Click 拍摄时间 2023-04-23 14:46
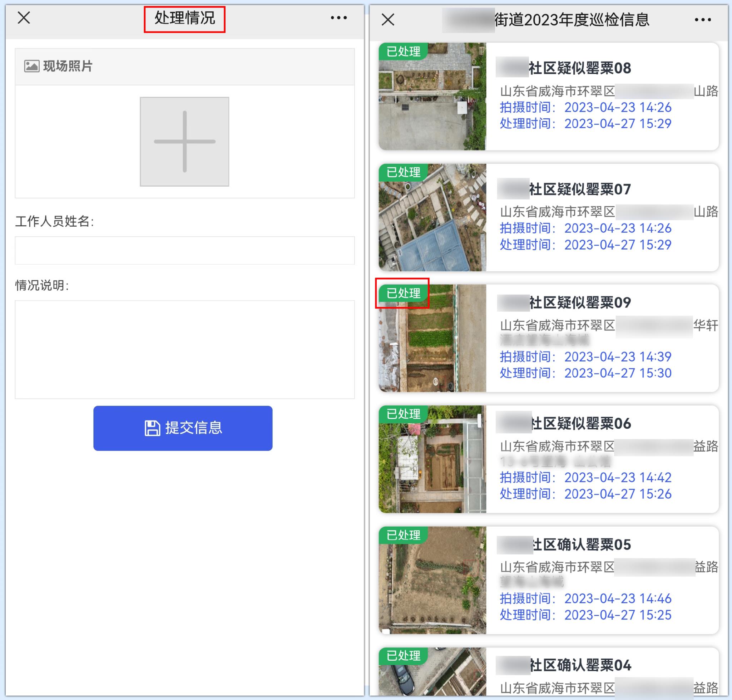 585,598
